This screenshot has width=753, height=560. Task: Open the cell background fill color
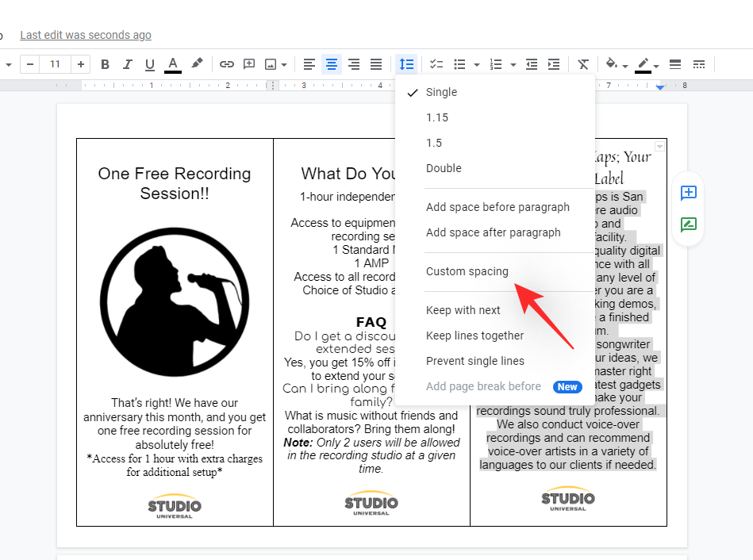point(611,63)
